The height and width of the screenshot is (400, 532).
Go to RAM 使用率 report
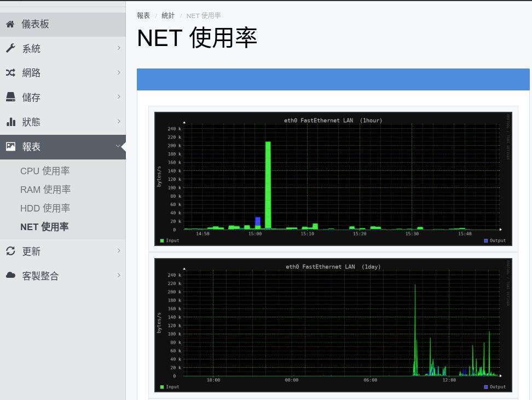pyautogui.click(x=45, y=190)
